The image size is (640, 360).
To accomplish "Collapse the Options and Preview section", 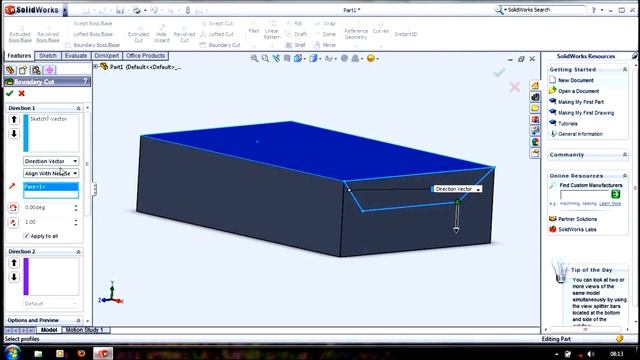I will 78,320.
